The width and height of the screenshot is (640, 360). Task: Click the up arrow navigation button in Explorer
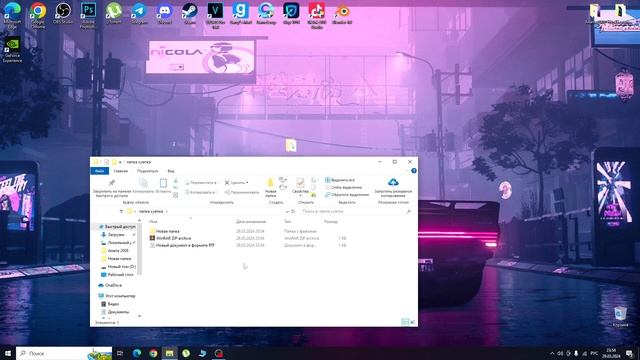point(121,211)
